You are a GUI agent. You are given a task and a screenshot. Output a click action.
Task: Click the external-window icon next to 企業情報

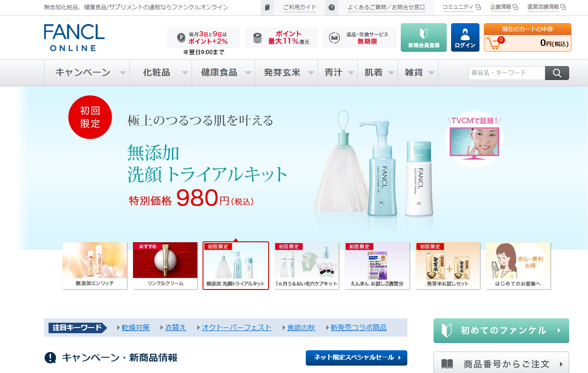(515, 7)
